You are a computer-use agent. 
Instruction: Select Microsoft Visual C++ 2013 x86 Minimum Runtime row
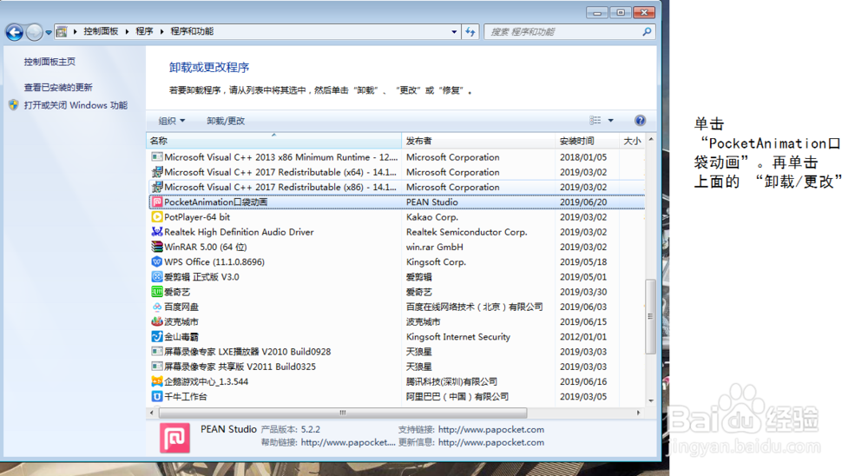tap(397, 157)
